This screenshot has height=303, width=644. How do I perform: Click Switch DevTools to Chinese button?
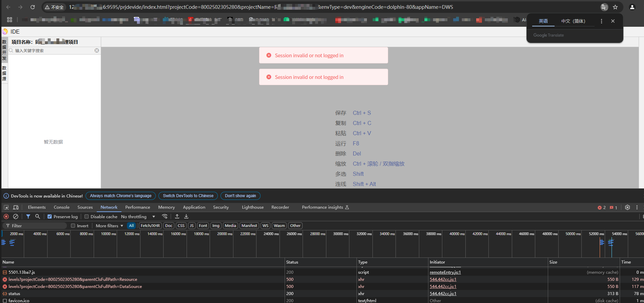(188, 196)
